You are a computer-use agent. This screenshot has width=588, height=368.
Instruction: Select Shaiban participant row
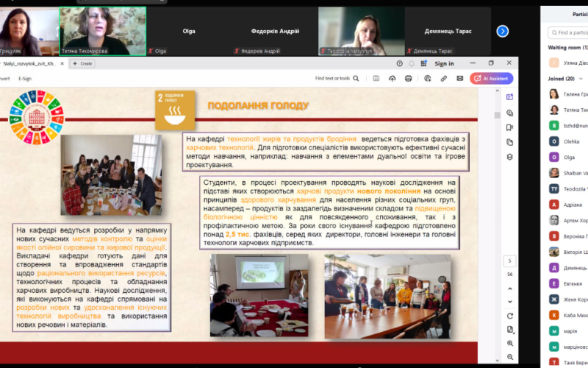pyautogui.click(x=568, y=173)
